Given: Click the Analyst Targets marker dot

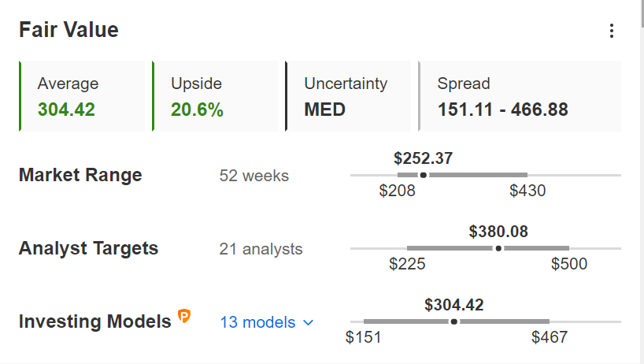Looking at the screenshot, I should pos(498,248).
